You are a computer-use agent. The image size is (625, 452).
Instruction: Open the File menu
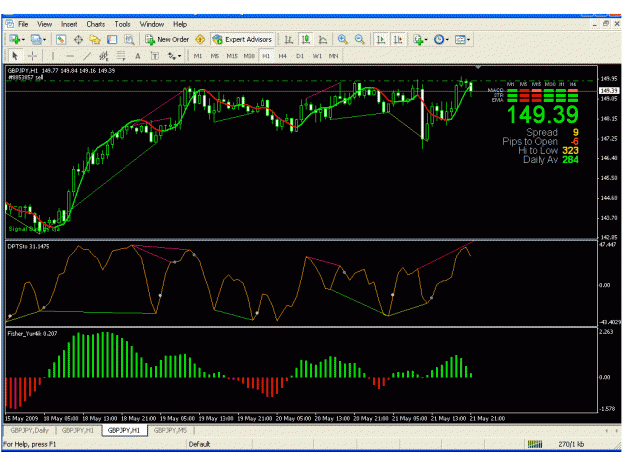click(23, 24)
